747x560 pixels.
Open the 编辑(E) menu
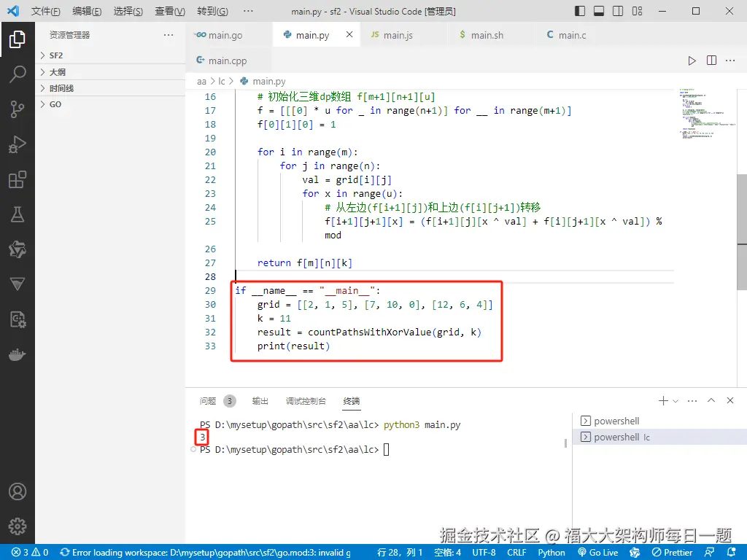(87, 11)
